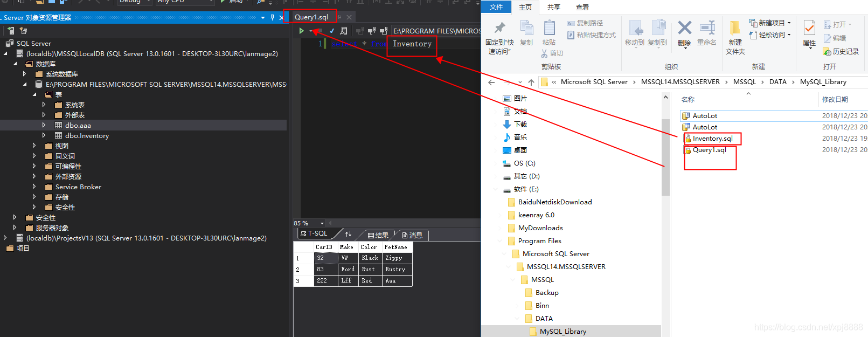Click the Parse checkmark icon in query toolbar
Image resolution: width=868 pixels, height=337 pixels.
point(332,31)
